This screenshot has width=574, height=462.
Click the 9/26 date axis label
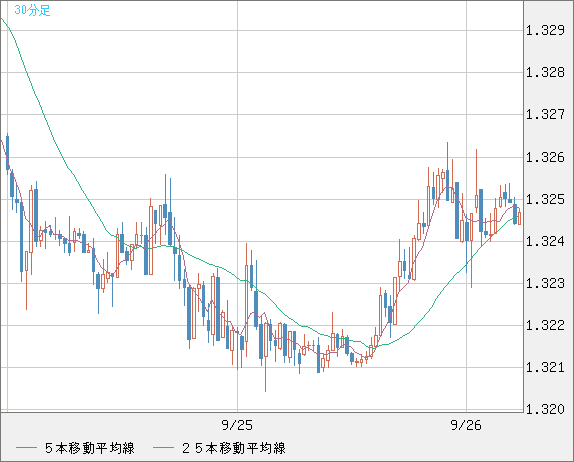[466, 425]
